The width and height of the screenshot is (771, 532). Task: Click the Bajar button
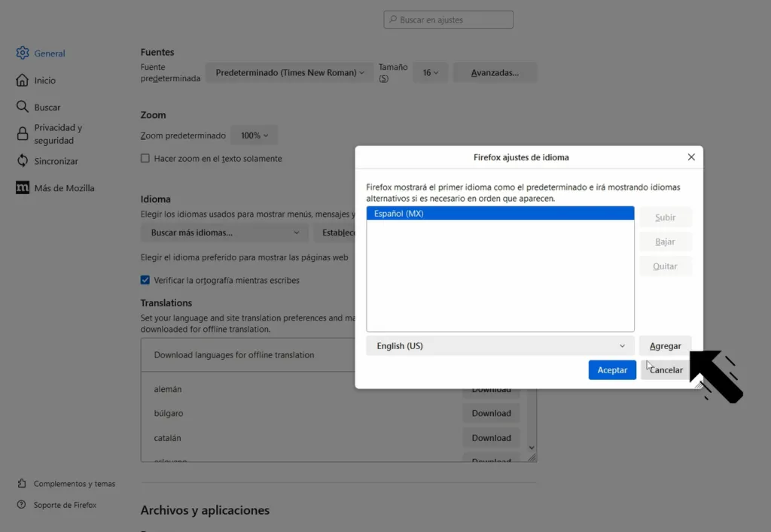666,242
